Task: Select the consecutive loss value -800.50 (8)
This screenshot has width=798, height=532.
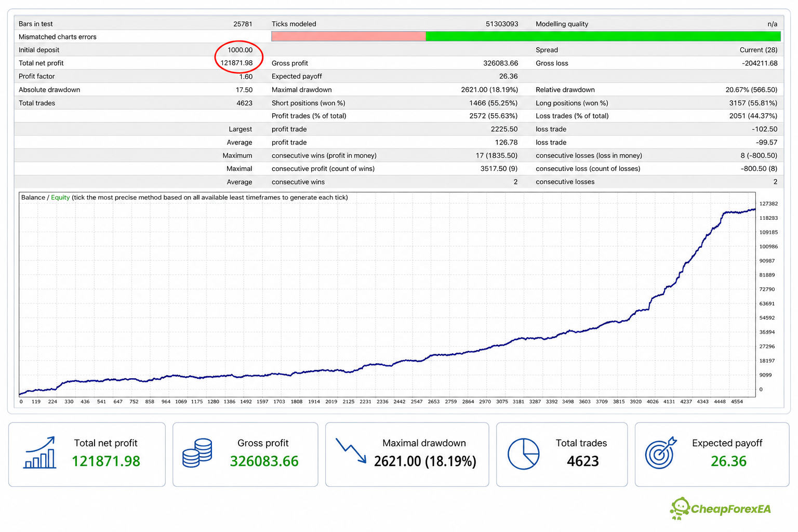Action: pyautogui.click(x=759, y=168)
